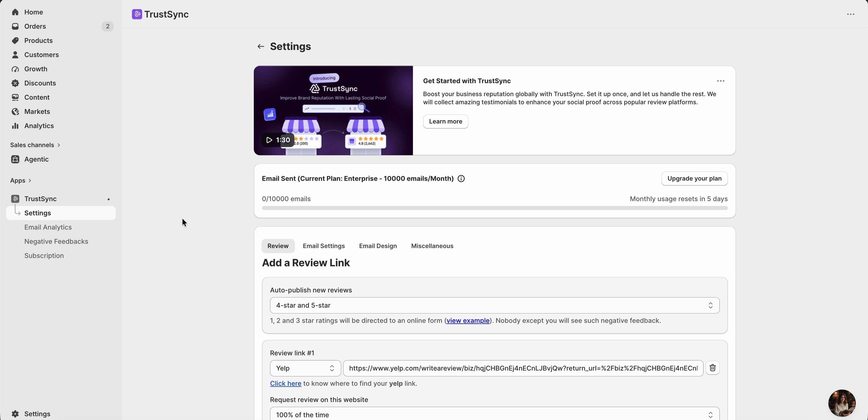Click the Yelp review URL field
The width and height of the screenshot is (868, 420).
click(523, 368)
